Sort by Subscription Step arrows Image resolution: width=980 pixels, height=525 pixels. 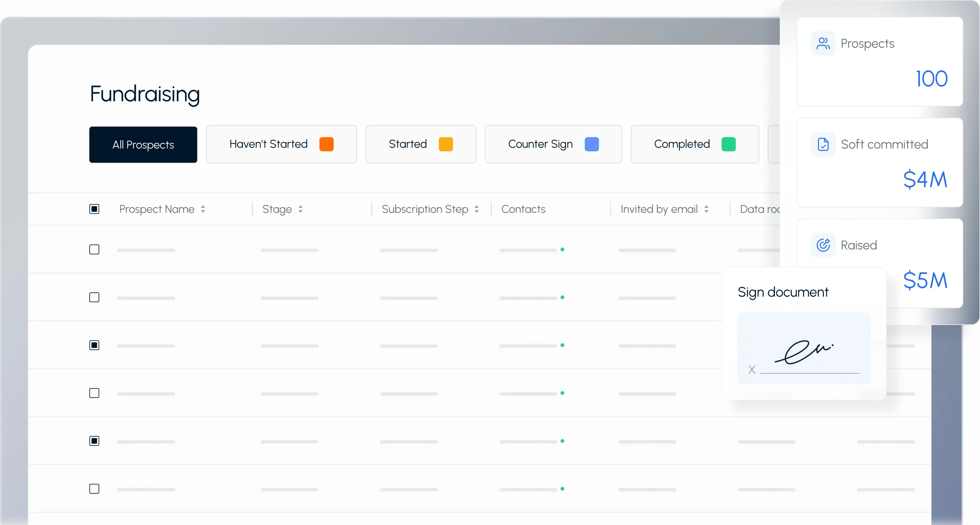(476, 209)
